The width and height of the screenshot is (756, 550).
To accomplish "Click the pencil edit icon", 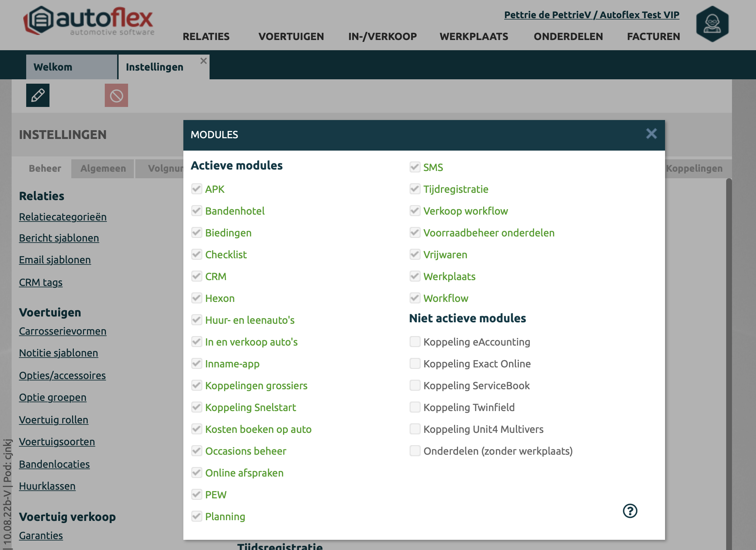I will pos(38,95).
